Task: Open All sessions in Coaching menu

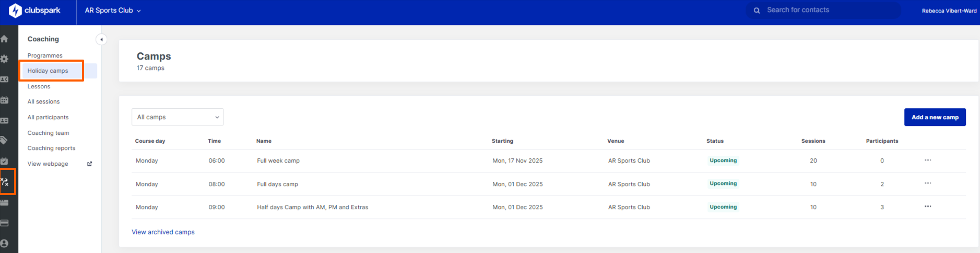Action: (x=43, y=101)
